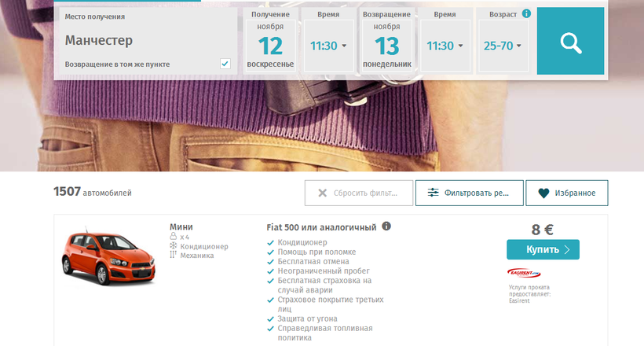This screenshot has width=644, height=346.
Task: Click the magnifying glass search button
Action: tap(570, 41)
